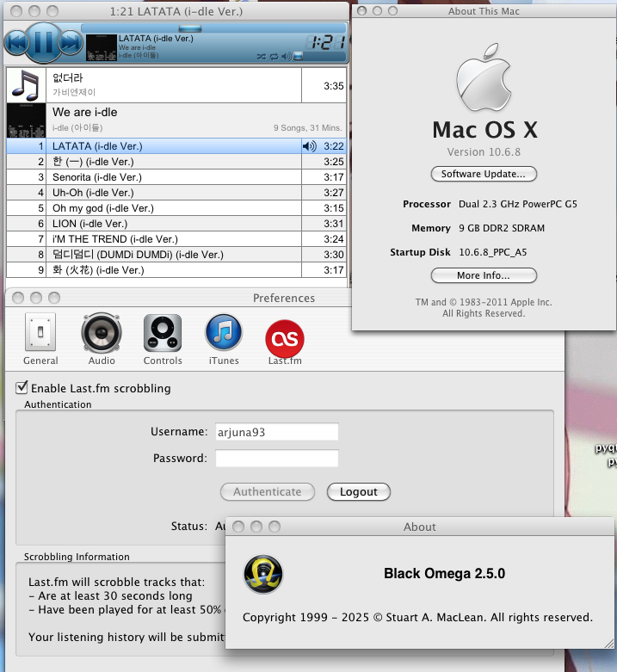The image size is (617, 672).
Task: Click the 1:21 elapsed time display
Action: point(327,42)
